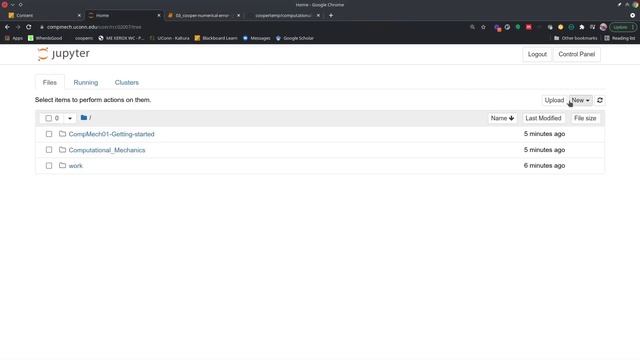The width and height of the screenshot is (640, 360).
Task: Click the zoom magnifier in the address bar
Action: point(472,27)
